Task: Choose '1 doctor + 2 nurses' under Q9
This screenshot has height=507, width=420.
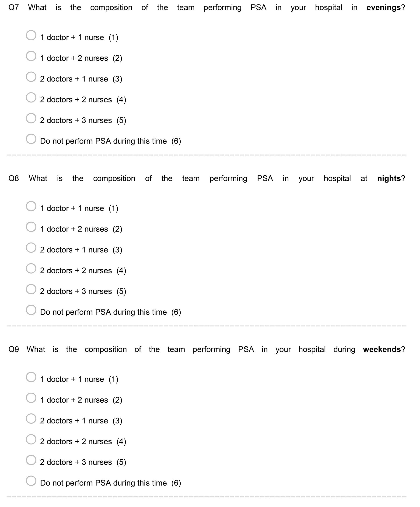Action: point(31,398)
